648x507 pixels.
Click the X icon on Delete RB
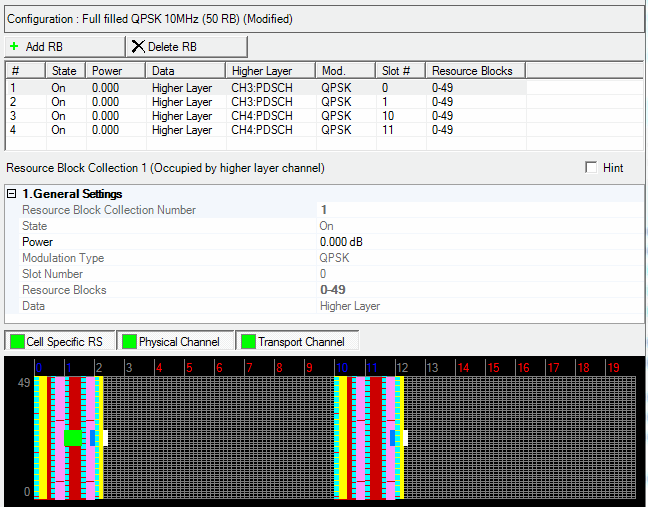138,47
